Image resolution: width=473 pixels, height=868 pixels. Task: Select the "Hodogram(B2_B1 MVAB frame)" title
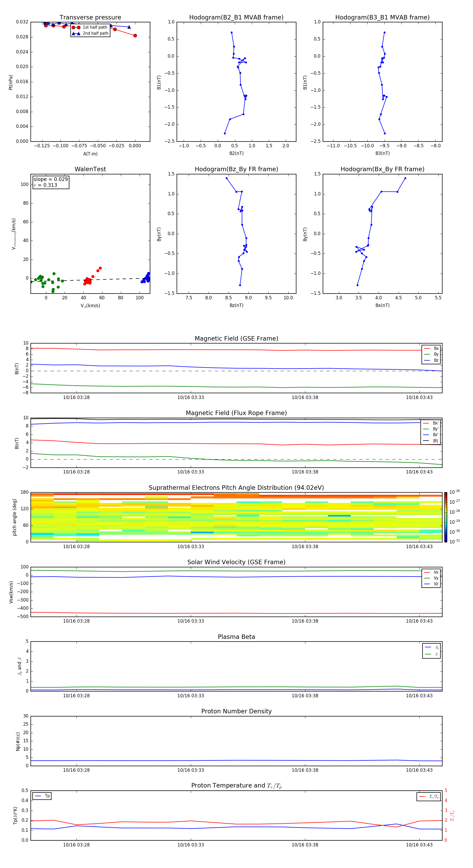click(x=236, y=18)
